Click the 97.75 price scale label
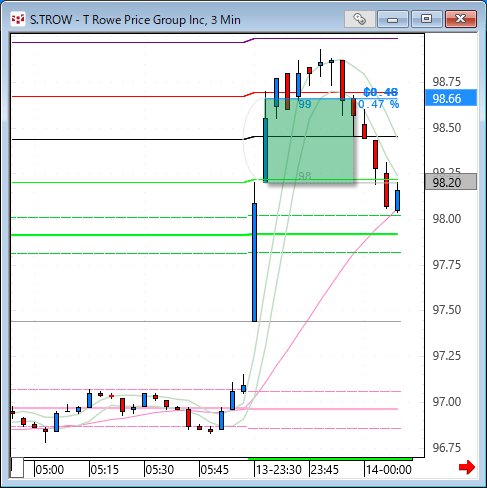Viewport: 487px width, 488px height. tap(447, 265)
